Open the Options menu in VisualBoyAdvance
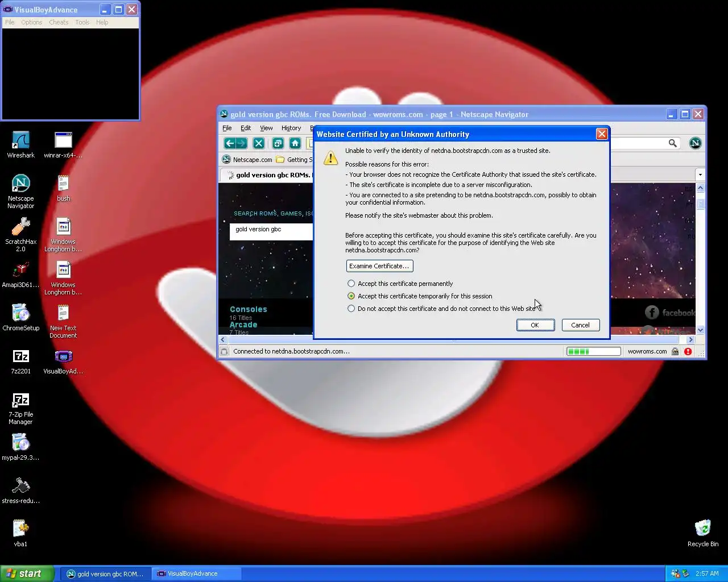The height and width of the screenshot is (582, 728). 32,22
